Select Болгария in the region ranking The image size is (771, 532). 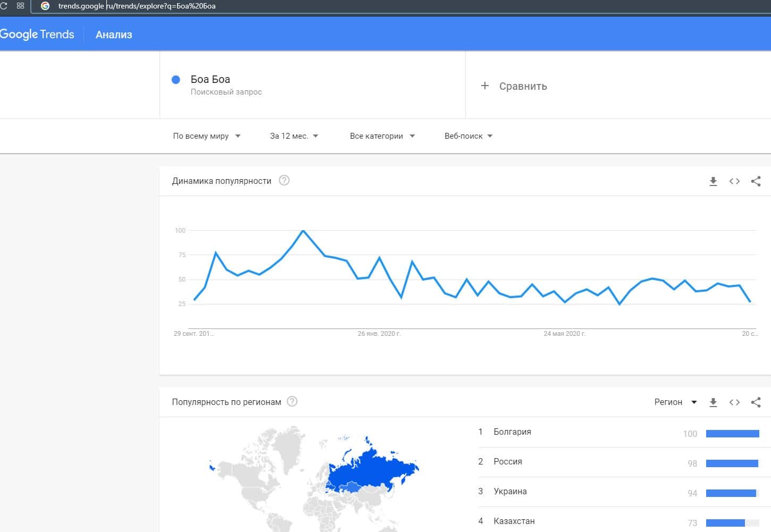(x=512, y=432)
